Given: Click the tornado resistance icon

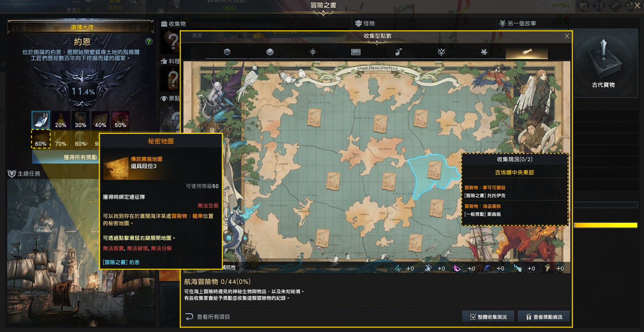Looking at the screenshot, I should pos(547,269).
